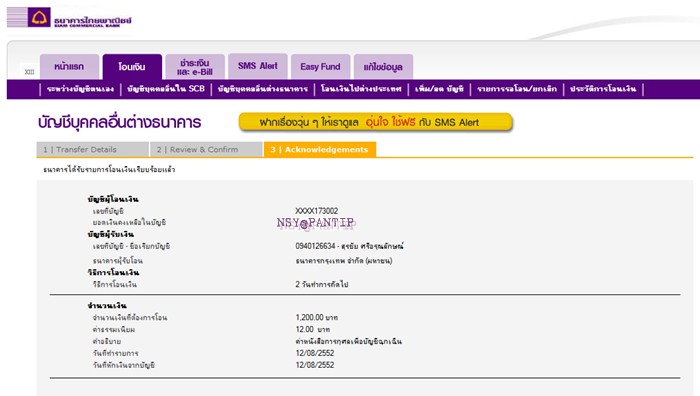Choose บัญชีบุคคลอื่นต่างธนาคาร submenu item
700x396 pixels.
click(262, 89)
